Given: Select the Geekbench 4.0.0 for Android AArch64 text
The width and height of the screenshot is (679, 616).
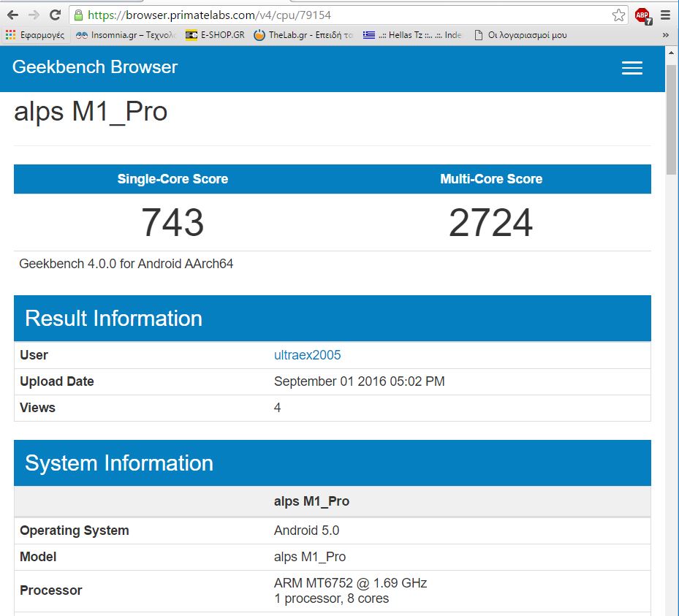Looking at the screenshot, I should pos(126,264).
